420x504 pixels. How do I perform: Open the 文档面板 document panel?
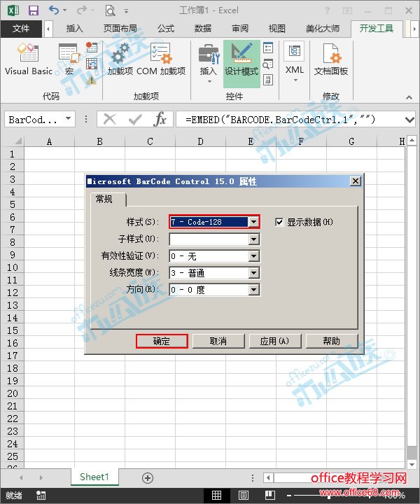click(x=331, y=60)
